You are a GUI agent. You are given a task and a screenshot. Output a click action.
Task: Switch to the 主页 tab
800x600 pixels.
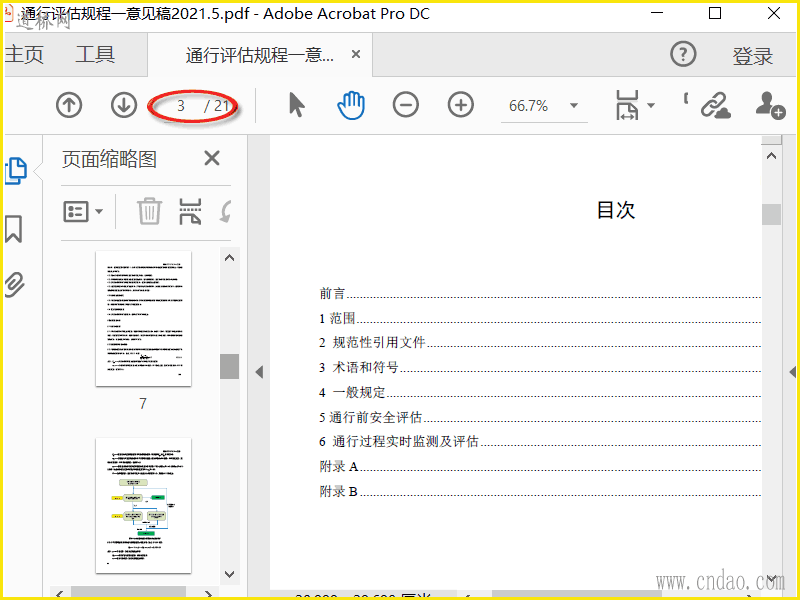click(24, 54)
